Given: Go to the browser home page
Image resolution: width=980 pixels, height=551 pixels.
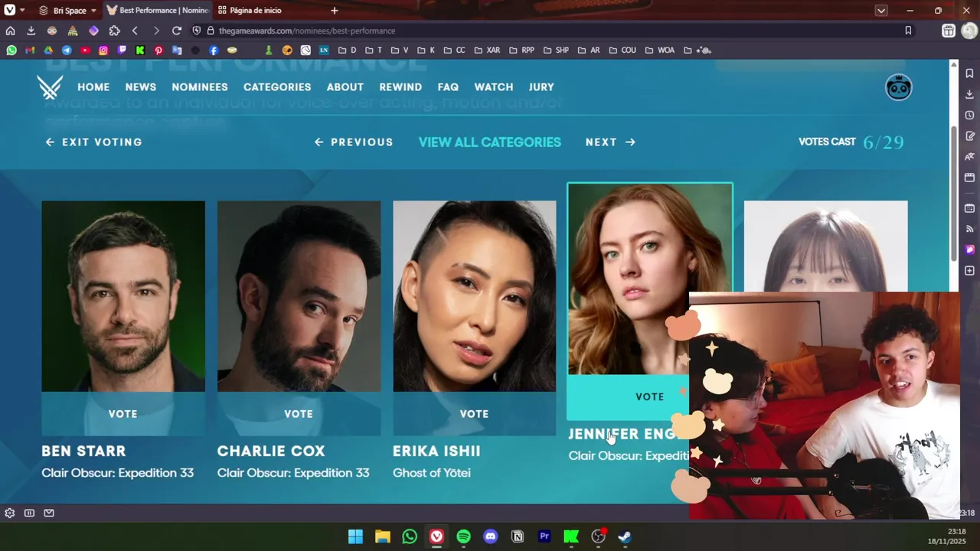Looking at the screenshot, I should coord(10,31).
